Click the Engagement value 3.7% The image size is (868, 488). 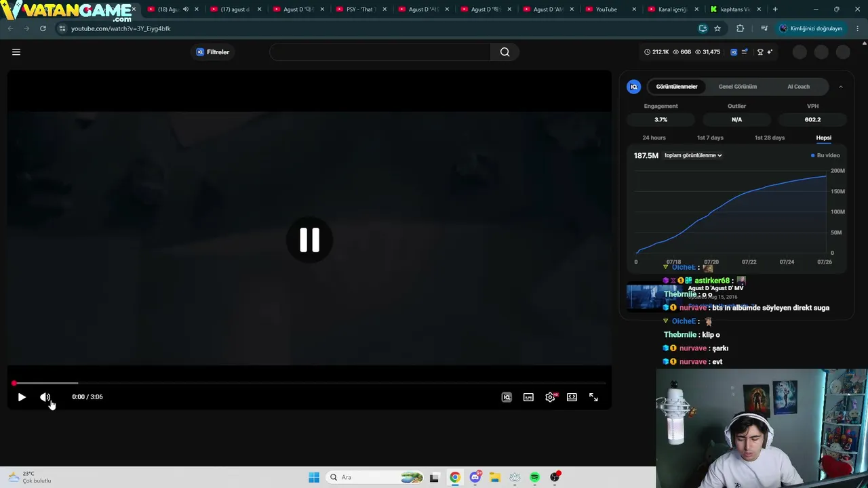point(660,120)
